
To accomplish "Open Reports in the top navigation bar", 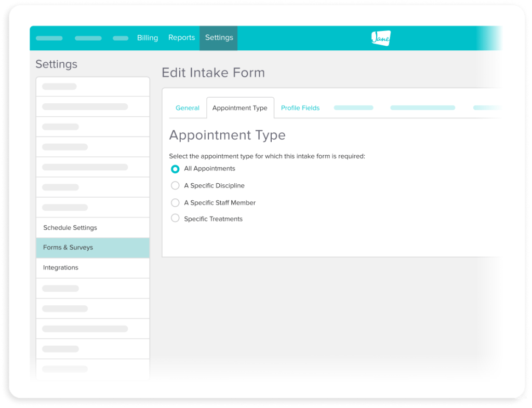I will (x=181, y=38).
